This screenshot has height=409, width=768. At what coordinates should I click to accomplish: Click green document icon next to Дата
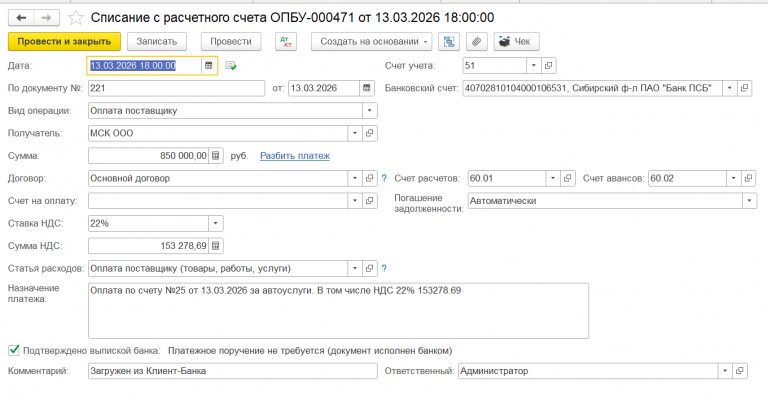pyautogui.click(x=231, y=66)
